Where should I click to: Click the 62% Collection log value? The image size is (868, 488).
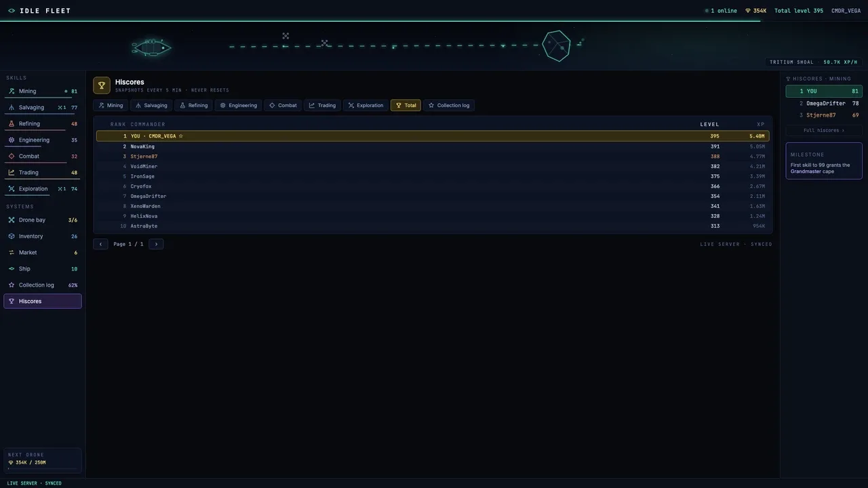[x=73, y=285]
